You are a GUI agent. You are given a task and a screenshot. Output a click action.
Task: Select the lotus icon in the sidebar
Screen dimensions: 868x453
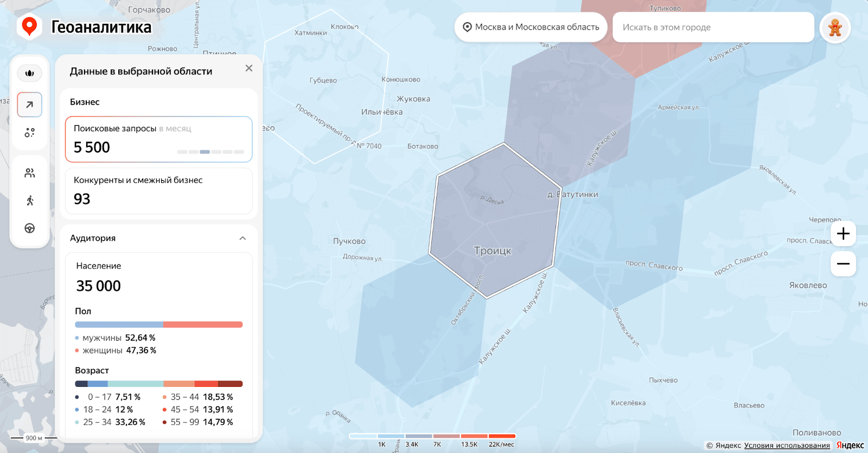tap(30, 73)
